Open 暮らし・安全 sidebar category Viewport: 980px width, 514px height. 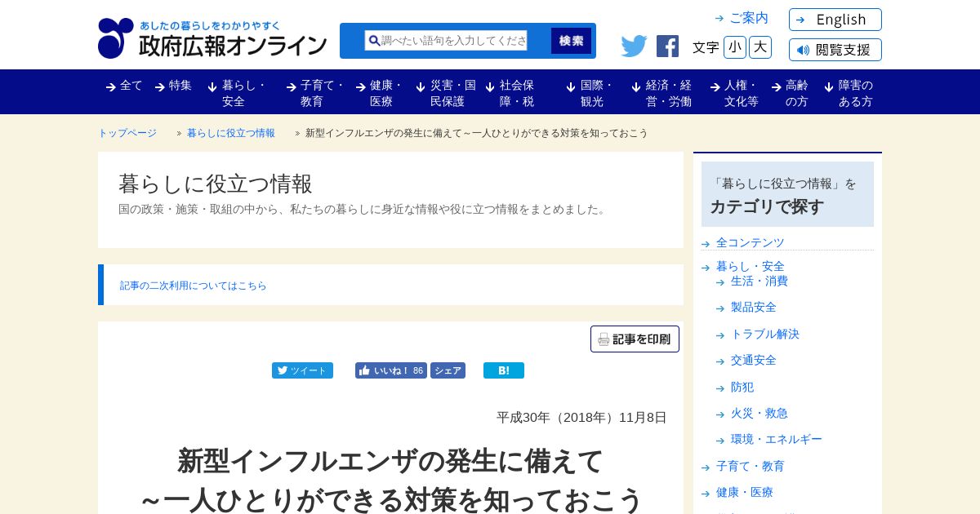coord(751,266)
